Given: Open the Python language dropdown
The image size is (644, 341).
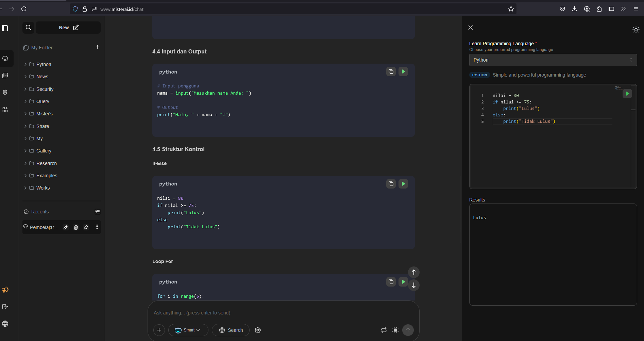Looking at the screenshot, I should coord(553,60).
